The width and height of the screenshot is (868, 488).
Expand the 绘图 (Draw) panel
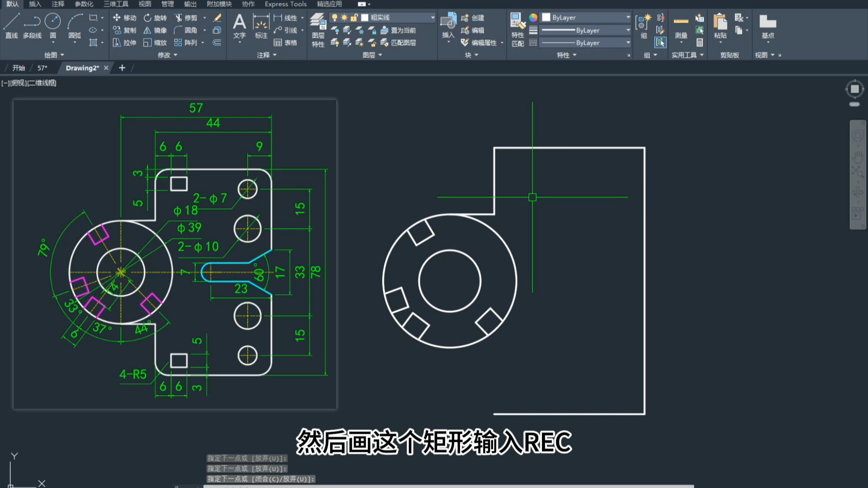click(x=54, y=55)
